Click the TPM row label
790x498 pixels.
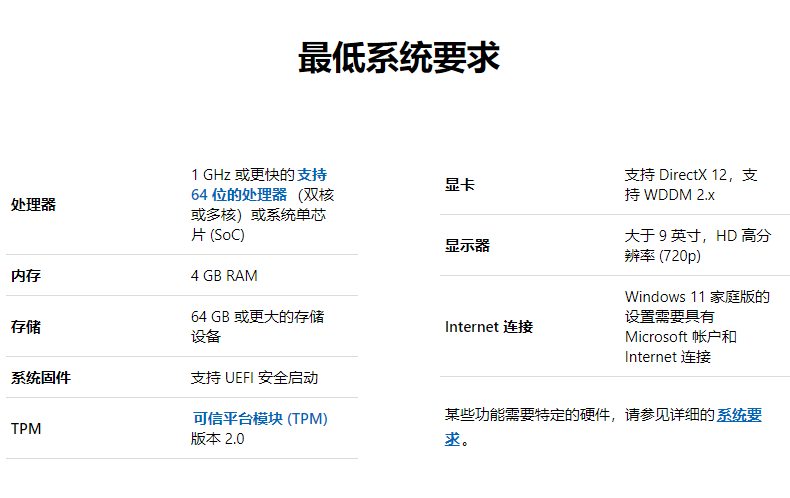click(26, 428)
